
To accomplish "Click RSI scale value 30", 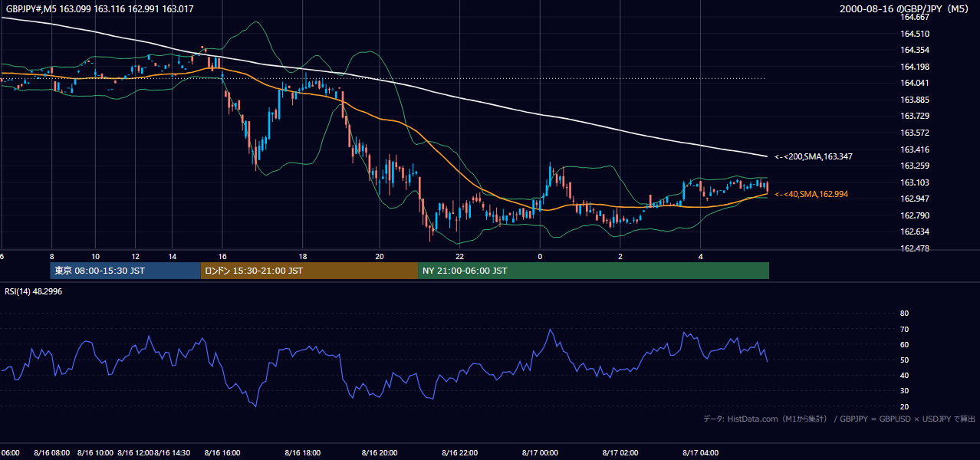I will point(904,391).
